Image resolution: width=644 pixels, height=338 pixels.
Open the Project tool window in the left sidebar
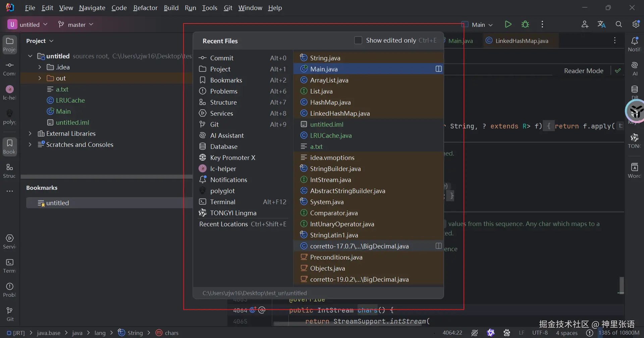coord(10,45)
